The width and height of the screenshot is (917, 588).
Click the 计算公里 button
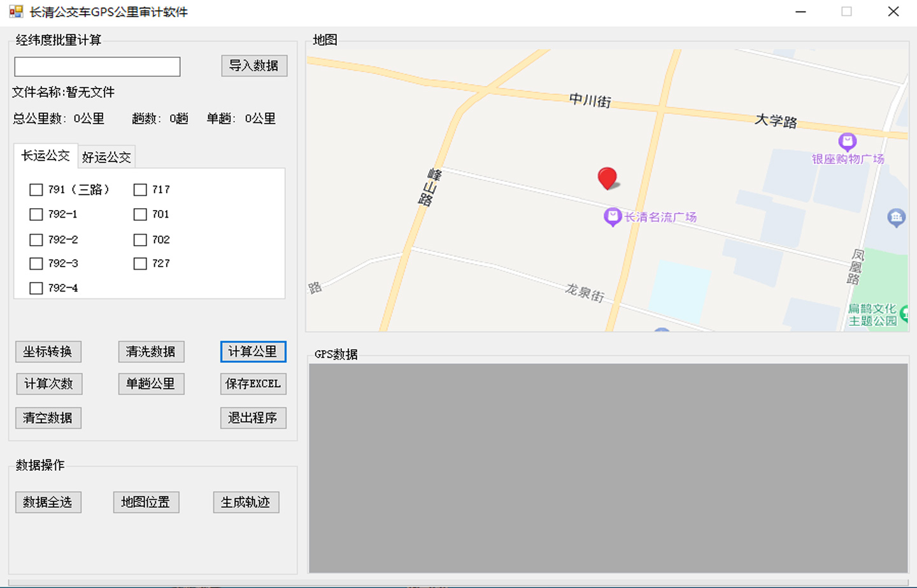coord(253,352)
